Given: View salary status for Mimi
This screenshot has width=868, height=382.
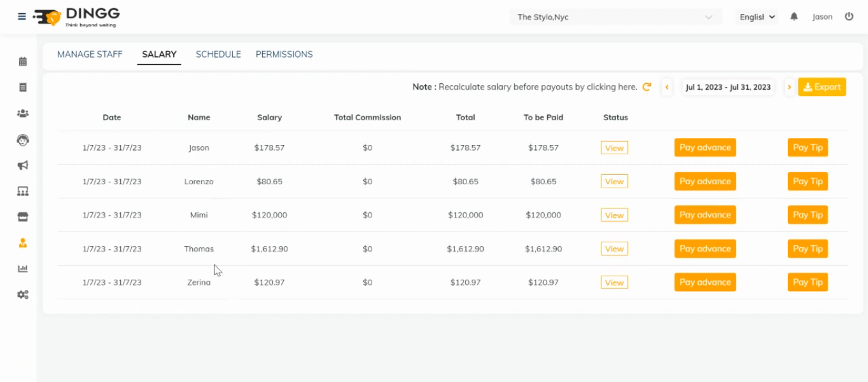Looking at the screenshot, I should coord(614,215).
